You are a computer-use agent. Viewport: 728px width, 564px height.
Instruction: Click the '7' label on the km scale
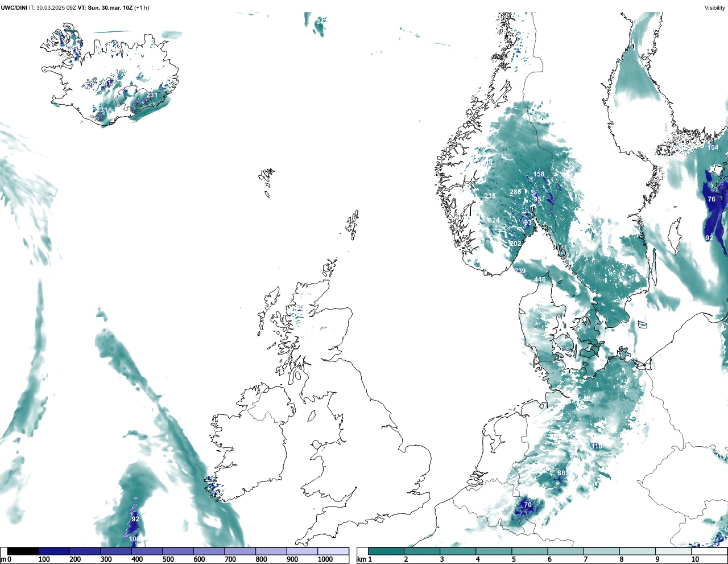[x=586, y=559]
